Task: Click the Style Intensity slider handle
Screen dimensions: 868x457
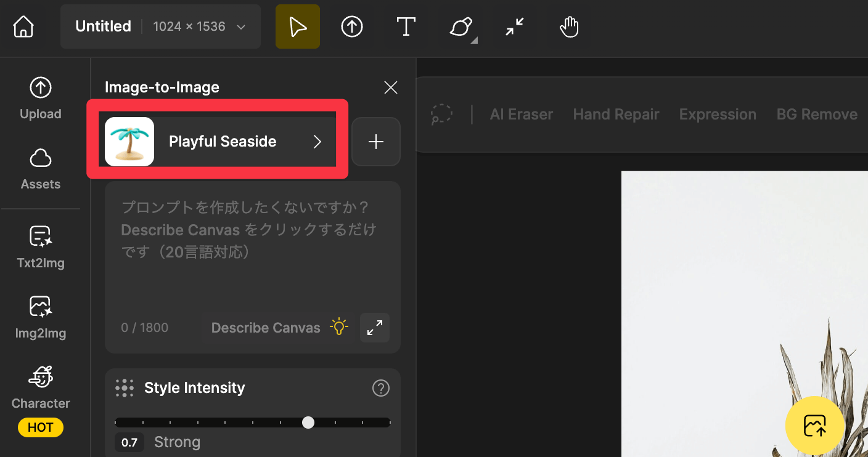Action: (308, 423)
